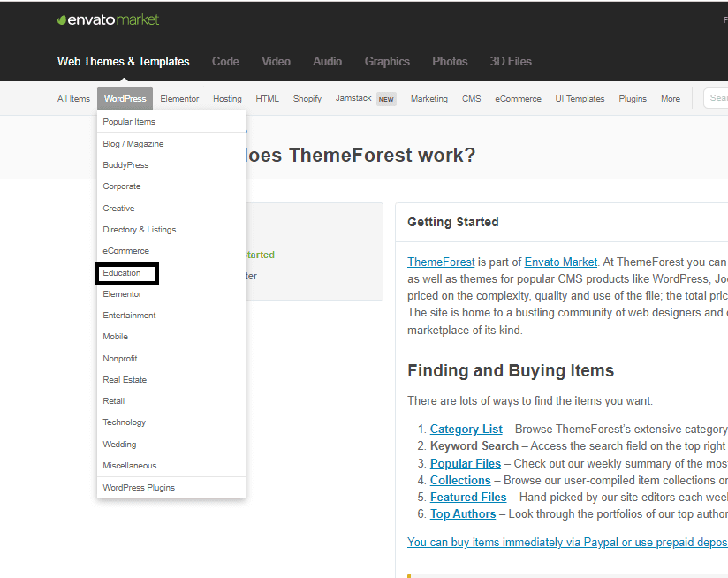The height and width of the screenshot is (578, 728).
Task: Open the Paypal or prepaid deposit link
Action: pyautogui.click(x=567, y=543)
